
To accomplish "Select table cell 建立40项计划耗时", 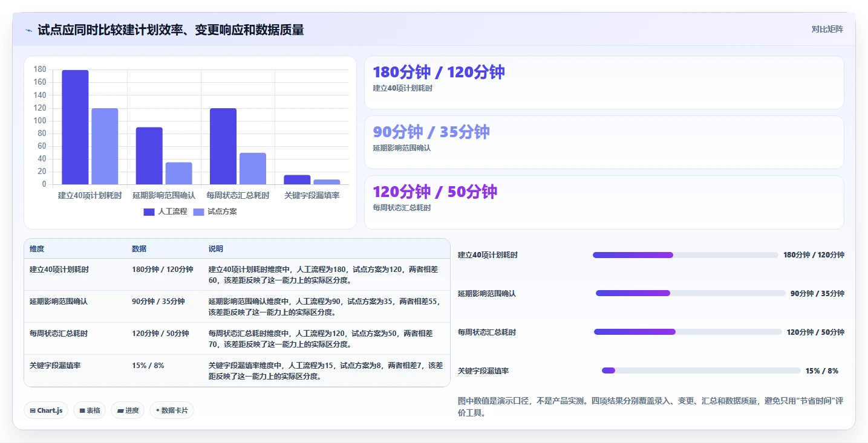I will coord(59,270).
